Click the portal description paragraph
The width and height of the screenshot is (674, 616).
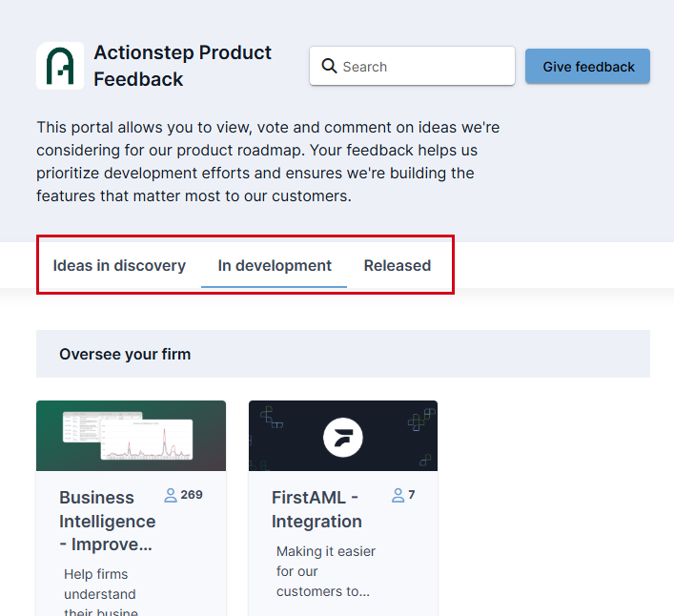pyautogui.click(x=268, y=162)
